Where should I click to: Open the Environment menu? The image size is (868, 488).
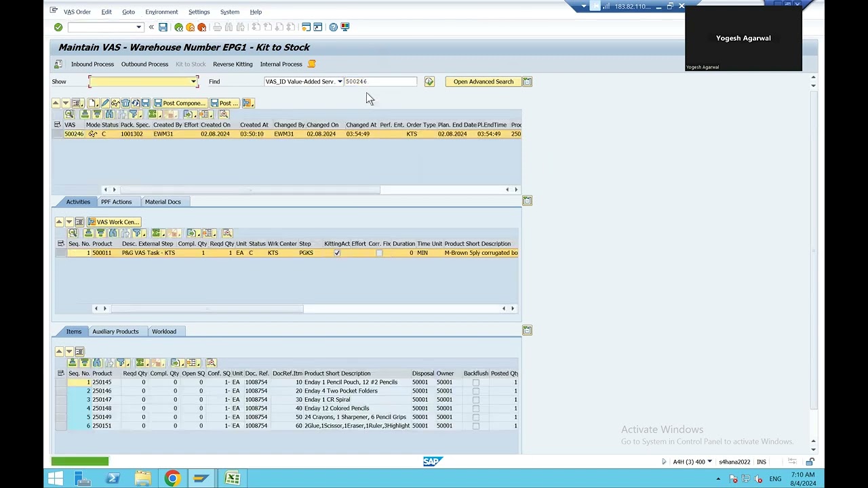click(x=161, y=12)
